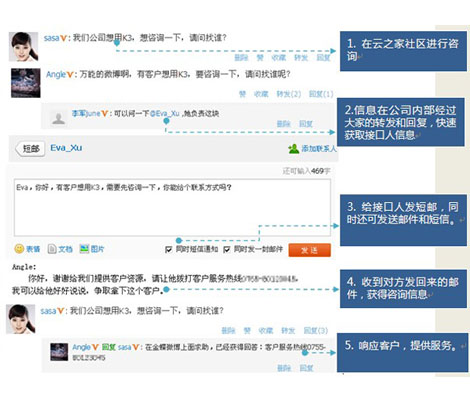
Task: Click the 添加联系人 add contact icon
Action: 293,148
